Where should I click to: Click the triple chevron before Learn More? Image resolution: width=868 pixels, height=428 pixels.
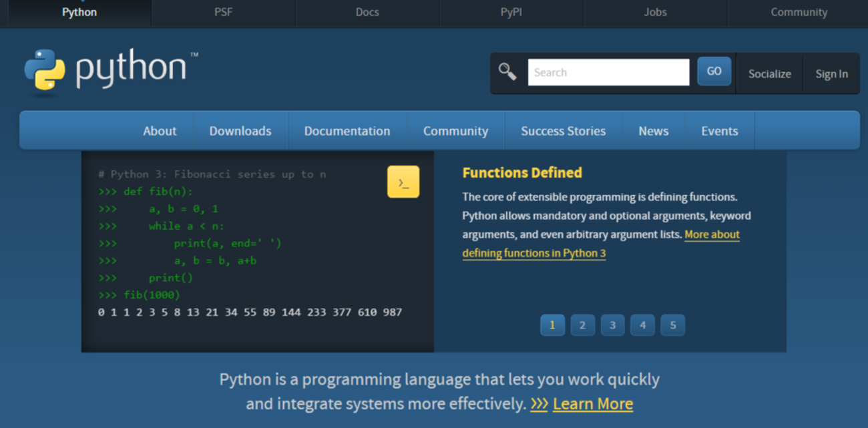[x=539, y=404]
